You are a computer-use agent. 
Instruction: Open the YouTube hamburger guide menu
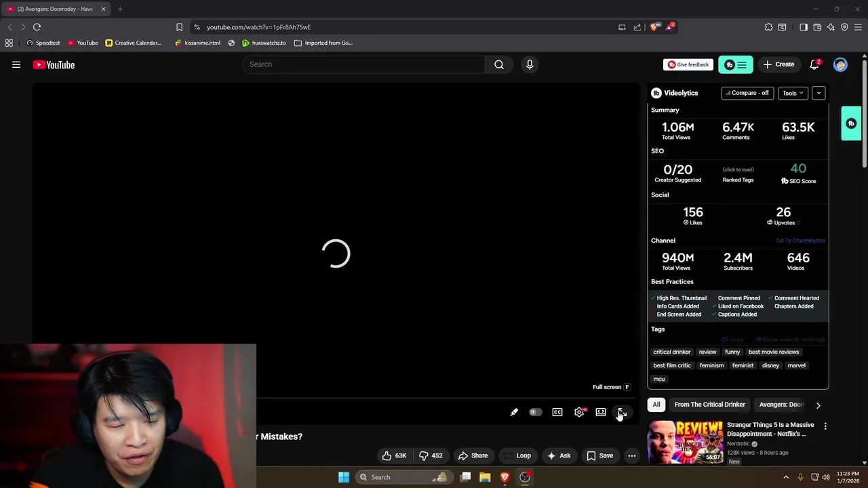click(x=16, y=64)
